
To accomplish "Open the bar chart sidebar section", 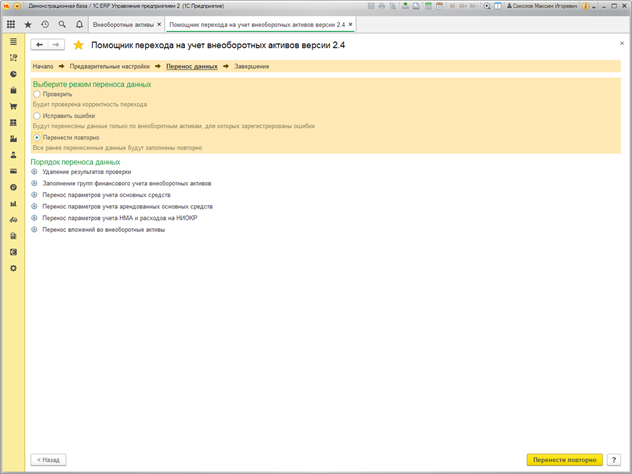I will [13, 204].
